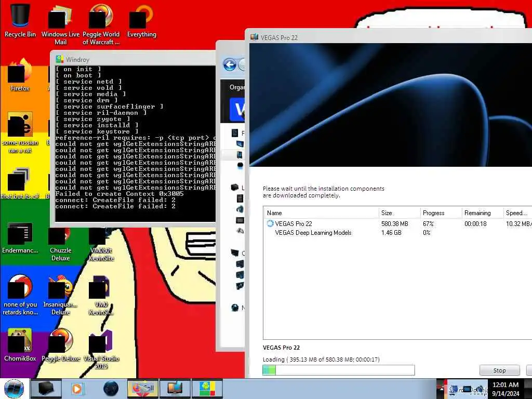Viewport: 532px width, 399px height.
Task: Open the Recycle Bin desktop icon
Action: click(x=20, y=20)
